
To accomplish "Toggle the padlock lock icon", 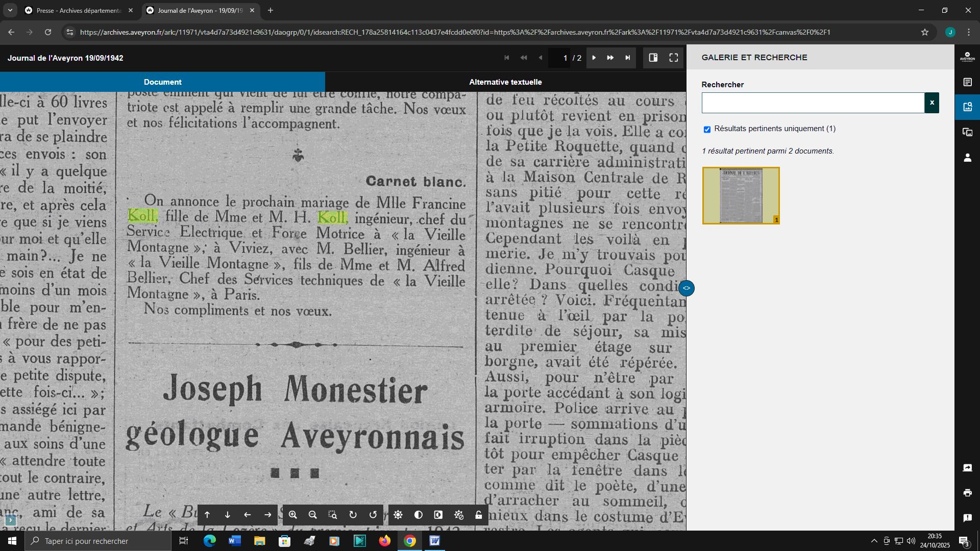I will pyautogui.click(x=479, y=515).
